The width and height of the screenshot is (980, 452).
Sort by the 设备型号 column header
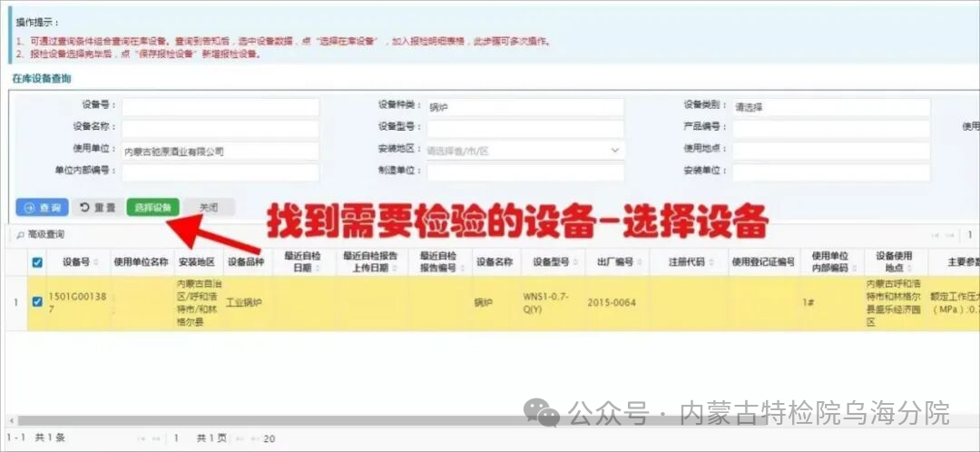pyautogui.click(x=553, y=262)
